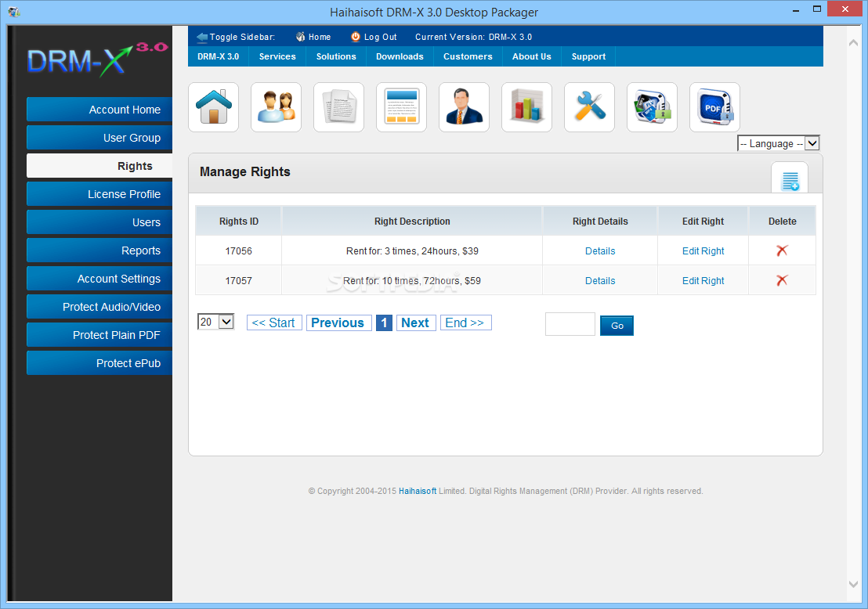Click the application icon in title bar
The height and width of the screenshot is (609, 868).
[14, 12]
